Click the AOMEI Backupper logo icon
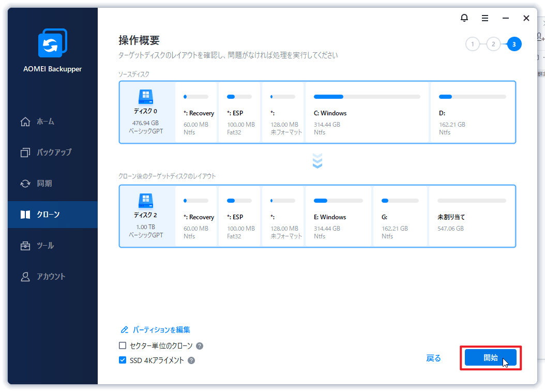 click(53, 43)
